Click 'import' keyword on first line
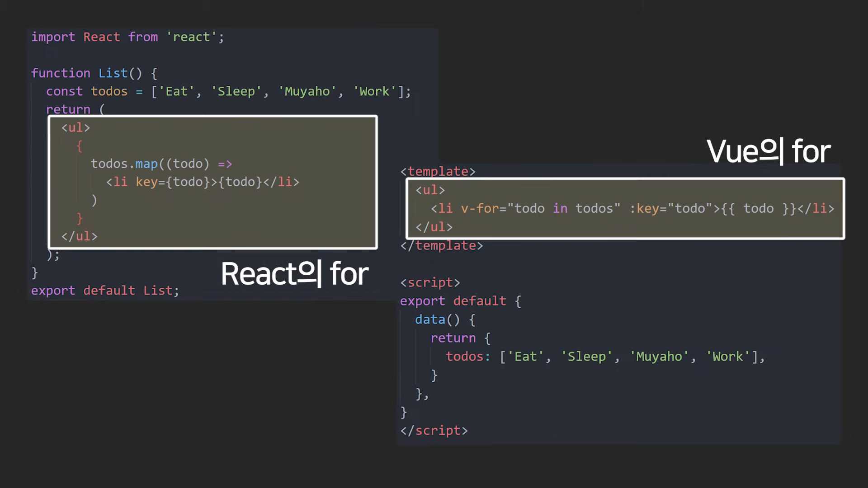Viewport: 868px width, 488px height. (x=53, y=37)
